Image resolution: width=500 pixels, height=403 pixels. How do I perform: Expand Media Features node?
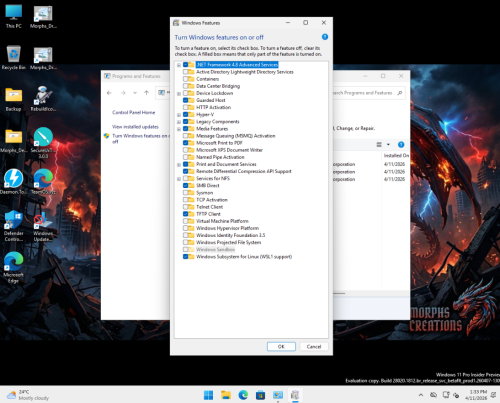click(179, 129)
